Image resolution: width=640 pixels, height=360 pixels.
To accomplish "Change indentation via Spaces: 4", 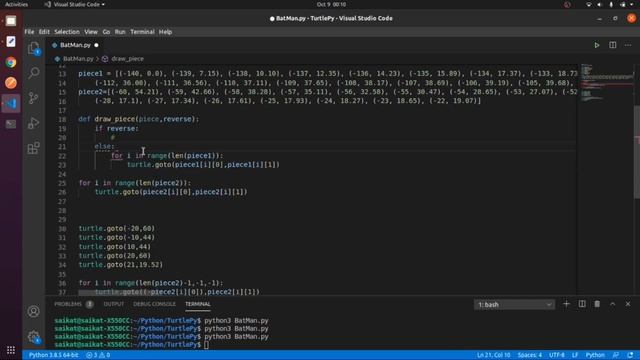I will tap(530, 355).
